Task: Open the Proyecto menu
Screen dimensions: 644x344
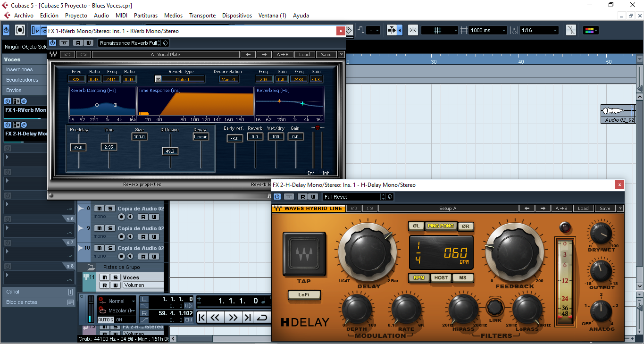Action: (76, 16)
